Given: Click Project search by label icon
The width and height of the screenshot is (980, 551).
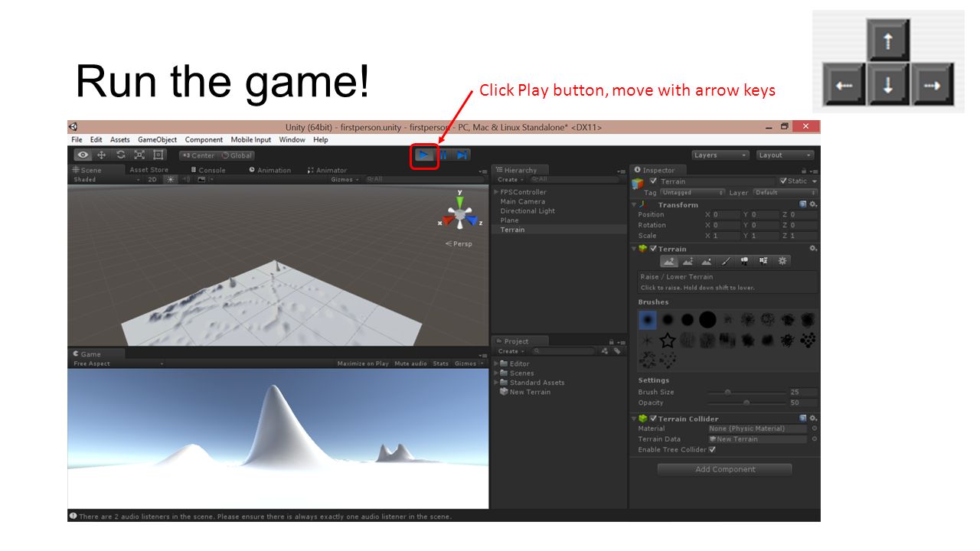Looking at the screenshot, I should click(x=616, y=351).
